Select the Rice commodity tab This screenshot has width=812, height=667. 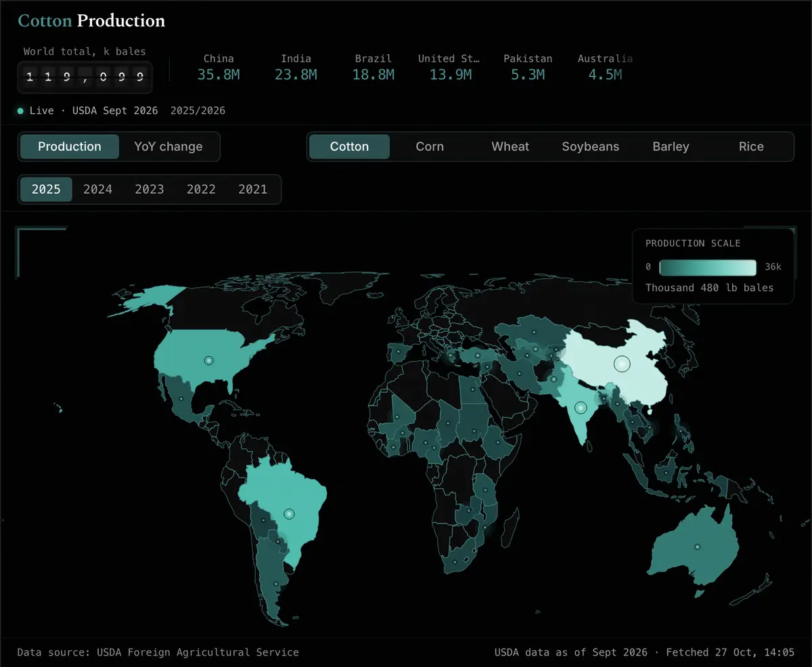(751, 146)
